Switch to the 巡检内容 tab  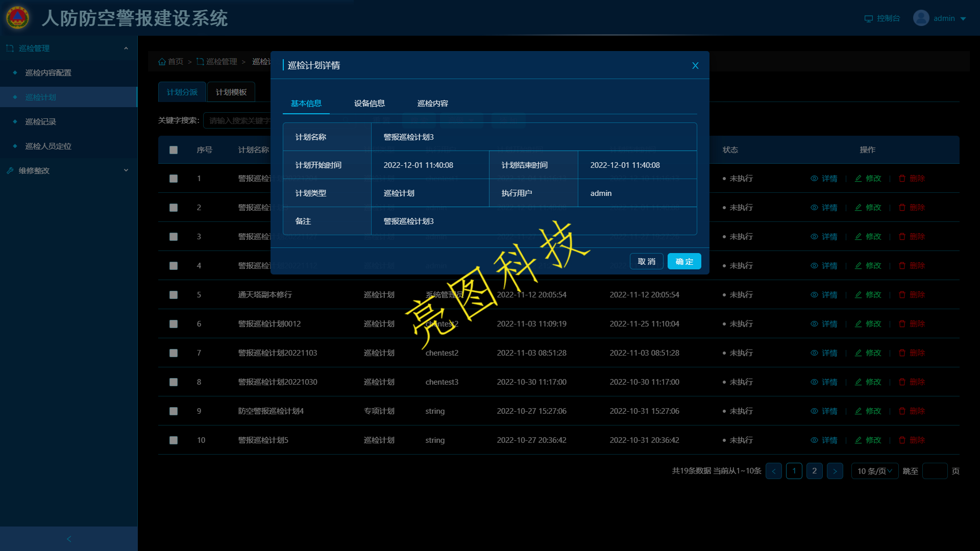click(x=433, y=104)
